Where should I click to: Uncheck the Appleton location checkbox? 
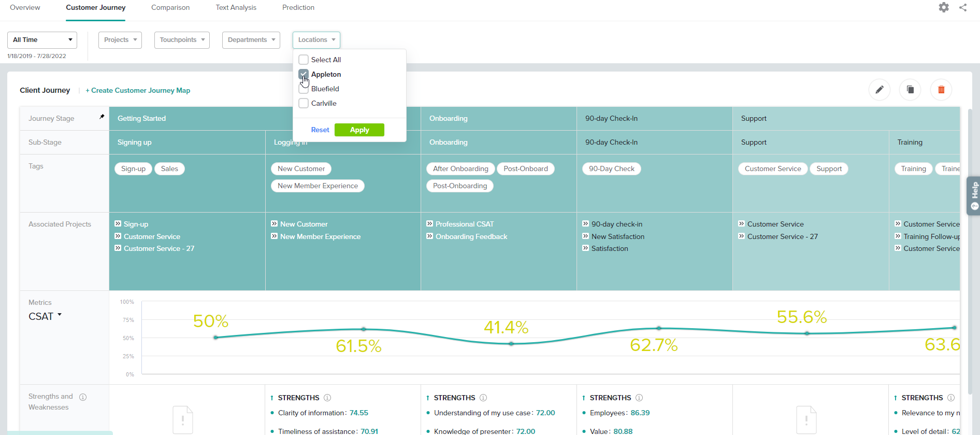pos(304,74)
